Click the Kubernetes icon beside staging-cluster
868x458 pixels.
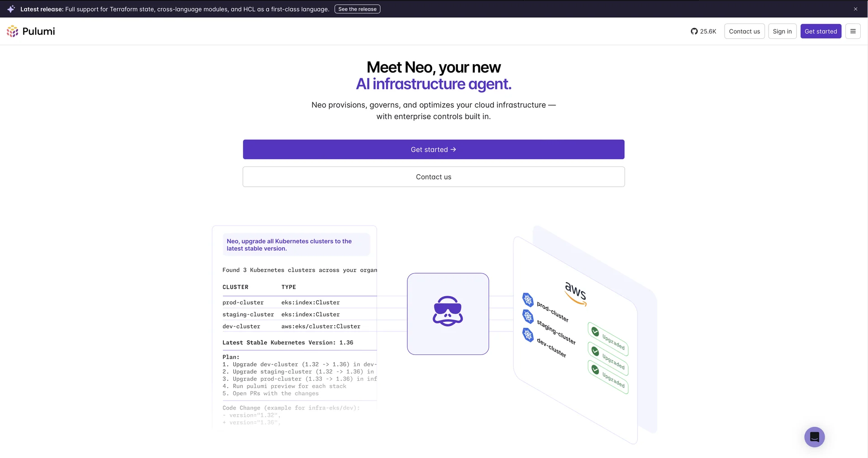[528, 316]
